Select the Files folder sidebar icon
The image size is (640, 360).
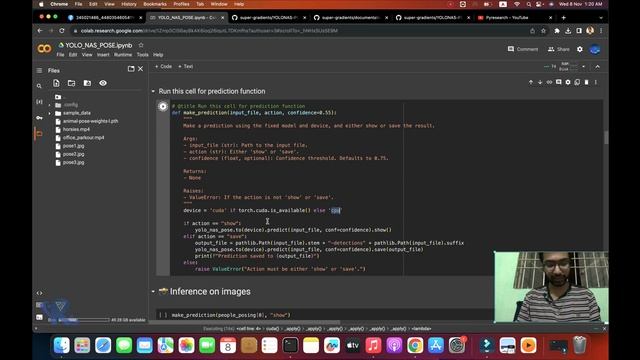click(39, 133)
